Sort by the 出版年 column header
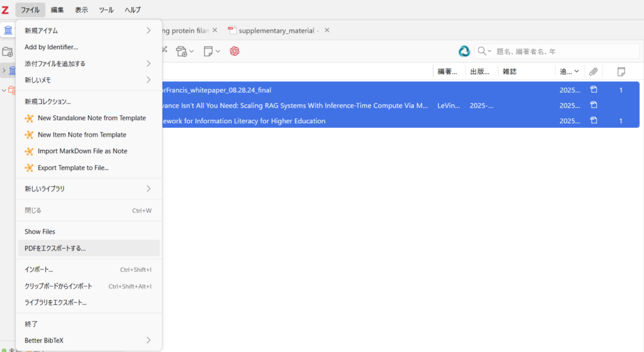Viewport: 644px width, 352px height. tap(481, 72)
